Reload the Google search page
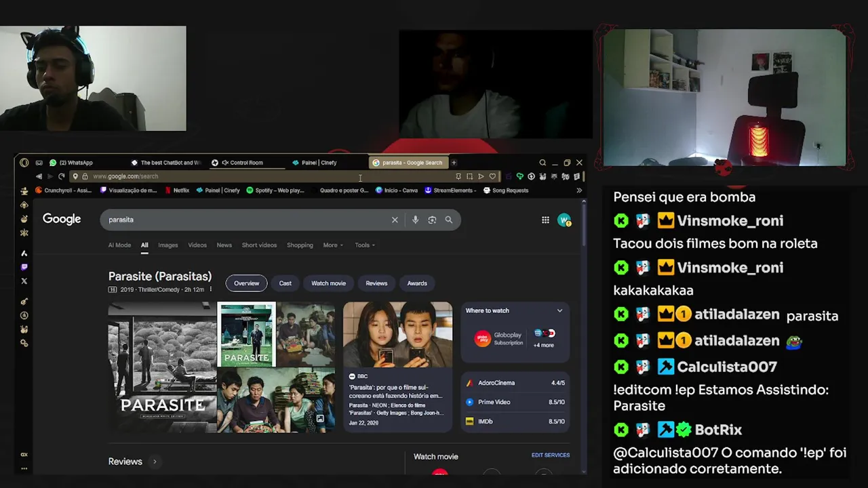Screen dimensions: 868x488 tap(61, 176)
